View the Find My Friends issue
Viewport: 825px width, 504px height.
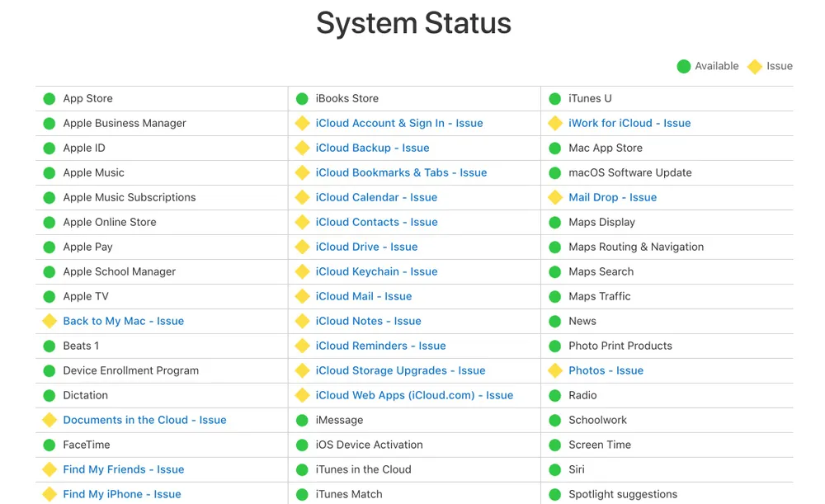coord(124,469)
